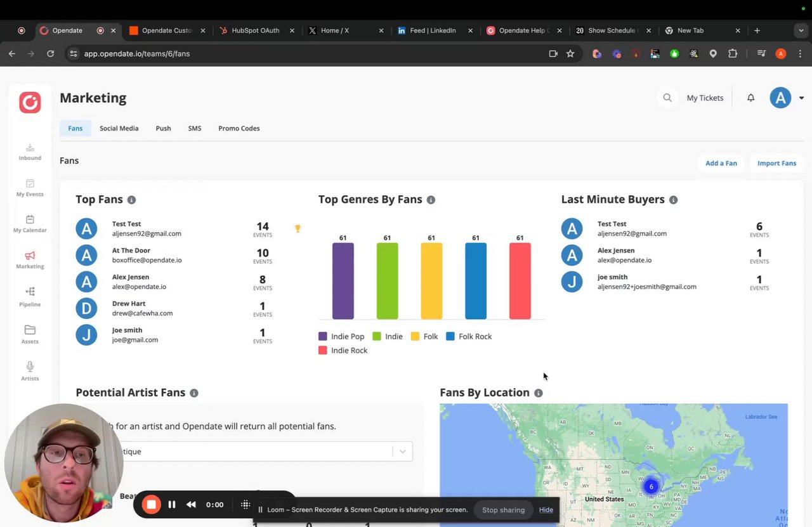812x527 pixels.
Task: Toggle Indie Rock legend entry
Action: 343,351
